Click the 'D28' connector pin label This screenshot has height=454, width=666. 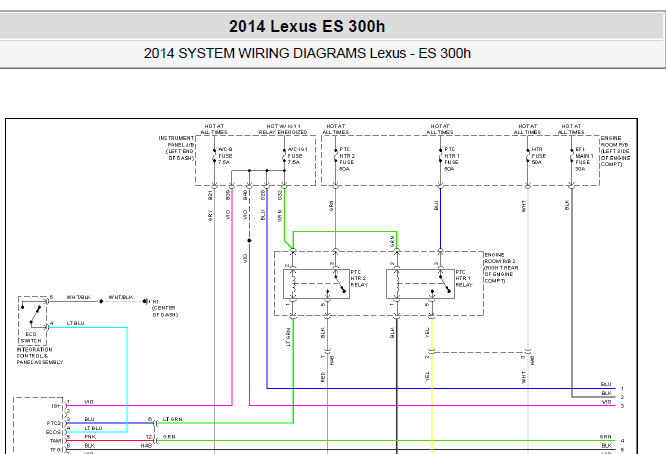263,195
